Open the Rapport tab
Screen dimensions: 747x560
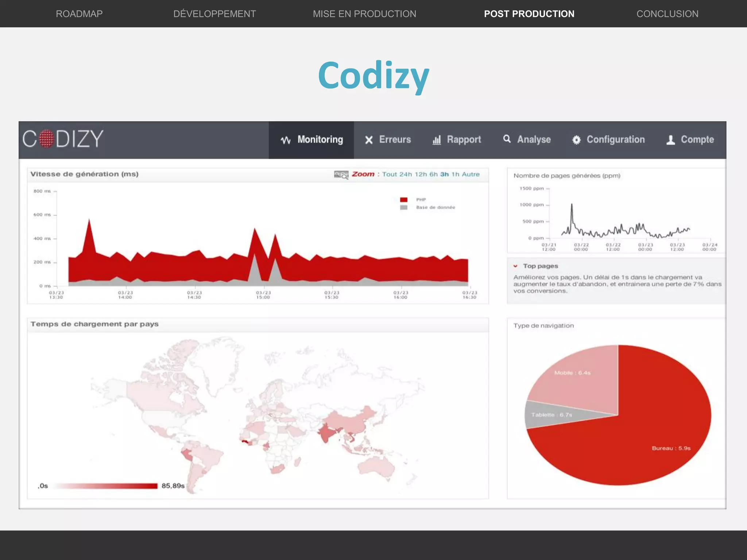click(457, 140)
